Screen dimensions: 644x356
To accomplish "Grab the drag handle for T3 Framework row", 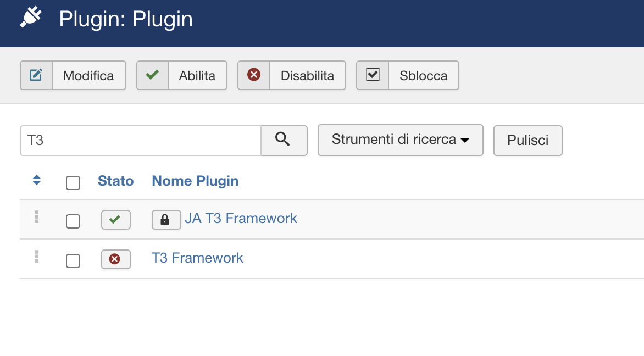I will pyautogui.click(x=37, y=257).
